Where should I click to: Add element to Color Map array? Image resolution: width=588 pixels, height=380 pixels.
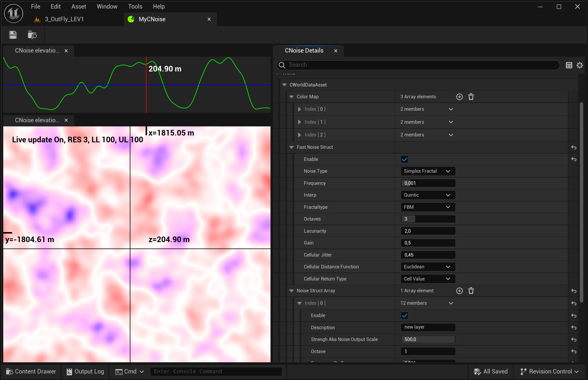tap(460, 97)
